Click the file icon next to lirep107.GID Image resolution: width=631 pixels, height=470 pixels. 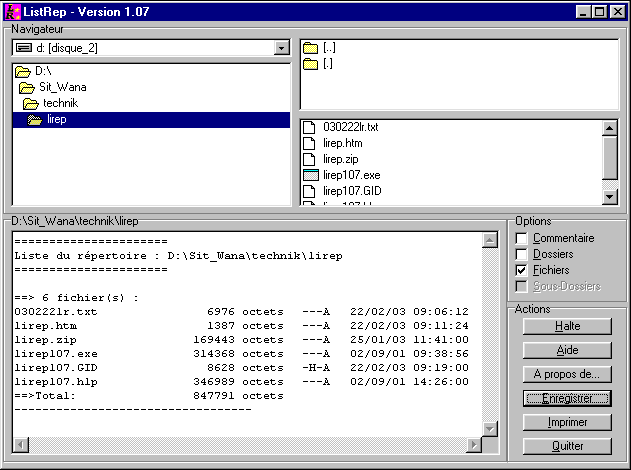(x=309, y=191)
